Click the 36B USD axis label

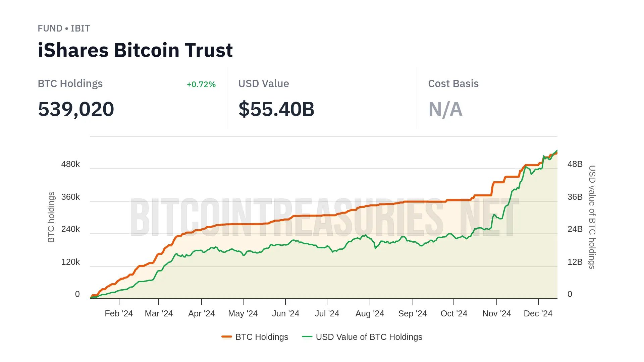(575, 197)
